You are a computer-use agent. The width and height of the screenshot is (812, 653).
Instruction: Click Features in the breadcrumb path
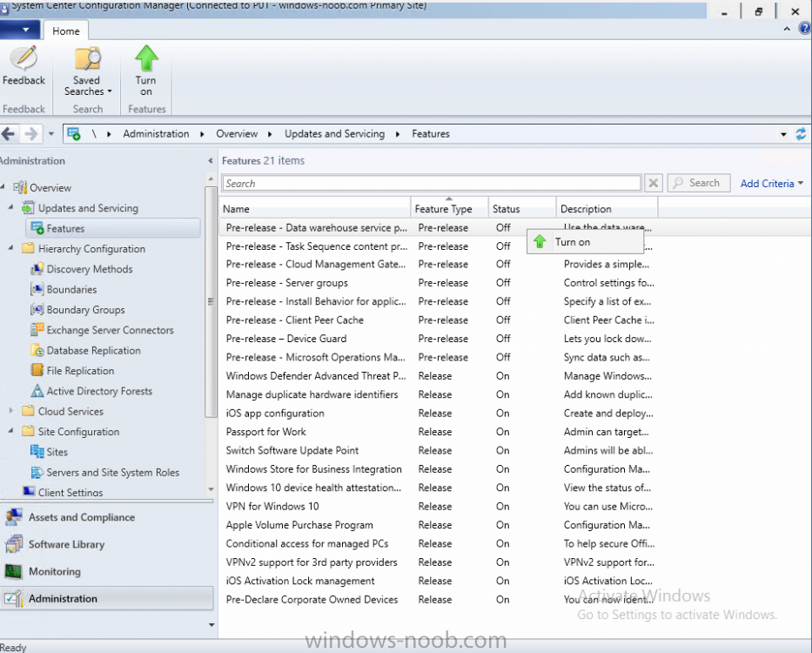431,134
